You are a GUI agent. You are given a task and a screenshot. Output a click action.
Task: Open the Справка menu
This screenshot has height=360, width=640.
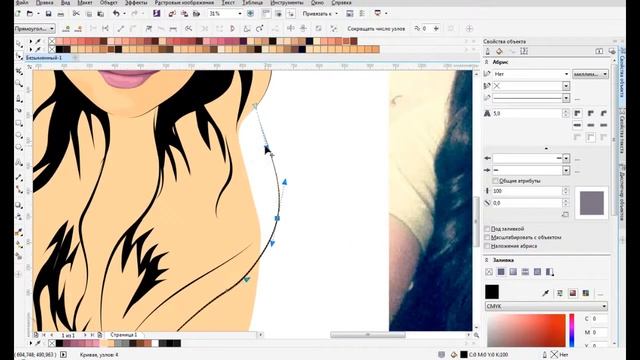click(342, 2)
